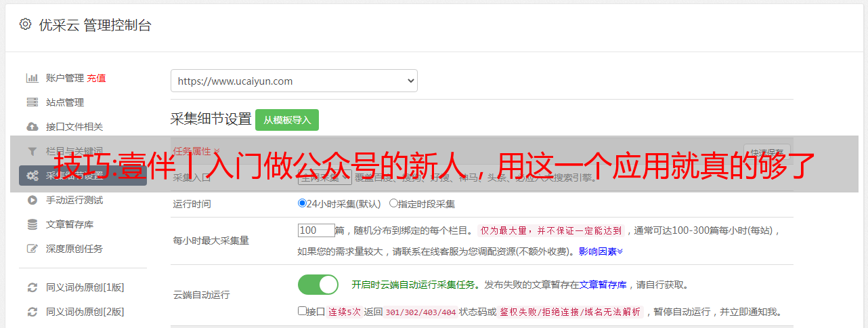Click the hourly max input showing 100

[x=316, y=230]
